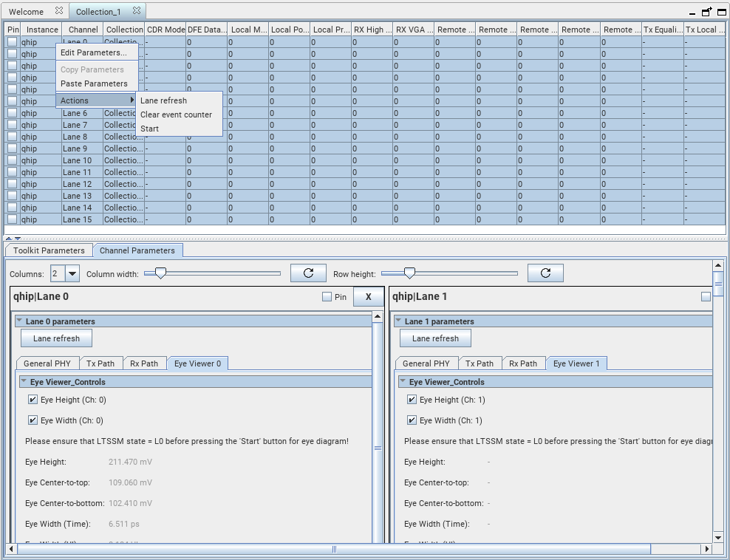Reset column width with the refresh icon

[309, 273]
